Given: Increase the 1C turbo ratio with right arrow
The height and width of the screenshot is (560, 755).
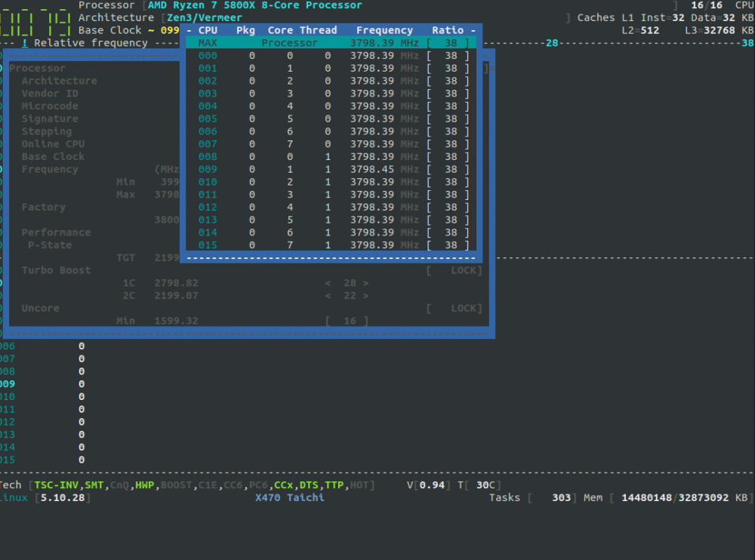Looking at the screenshot, I should coord(365,283).
